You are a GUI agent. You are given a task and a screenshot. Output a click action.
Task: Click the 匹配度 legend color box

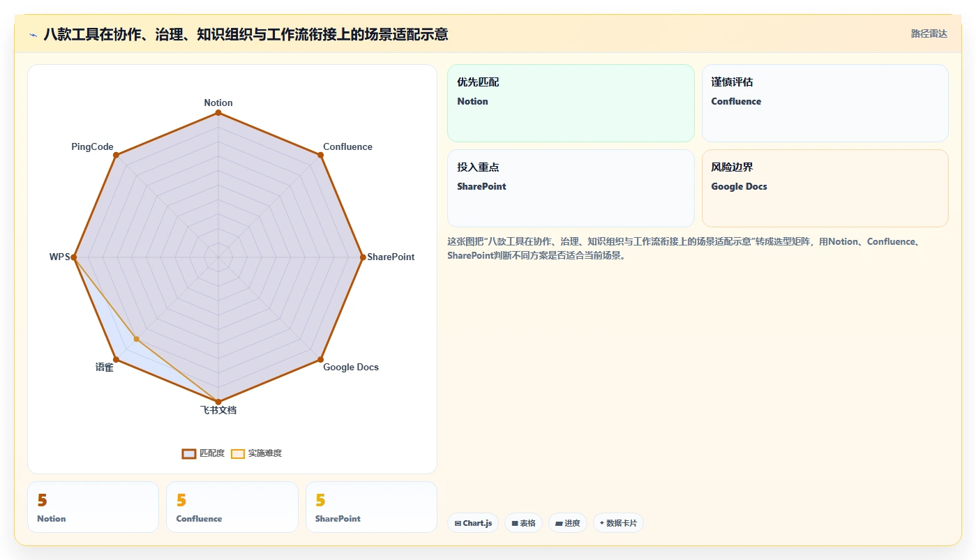(189, 453)
